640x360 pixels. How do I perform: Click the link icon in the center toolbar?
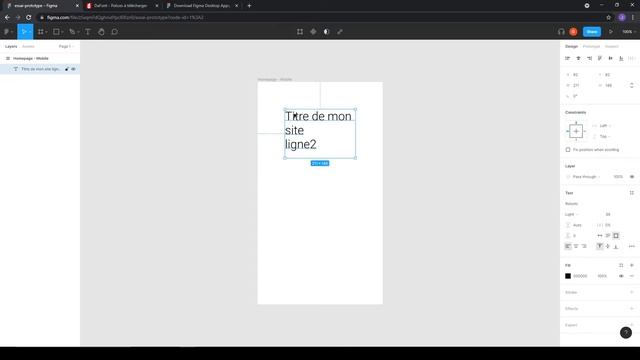click(340, 31)
